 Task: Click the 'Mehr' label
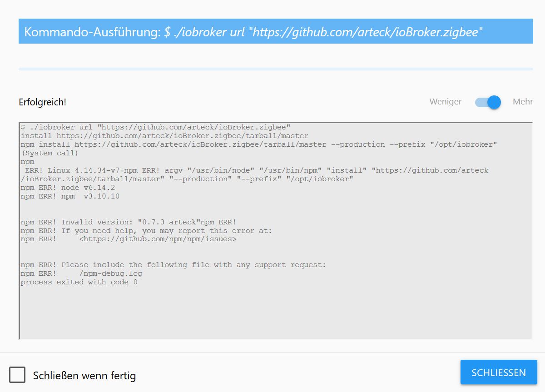(x=523, y=102)
